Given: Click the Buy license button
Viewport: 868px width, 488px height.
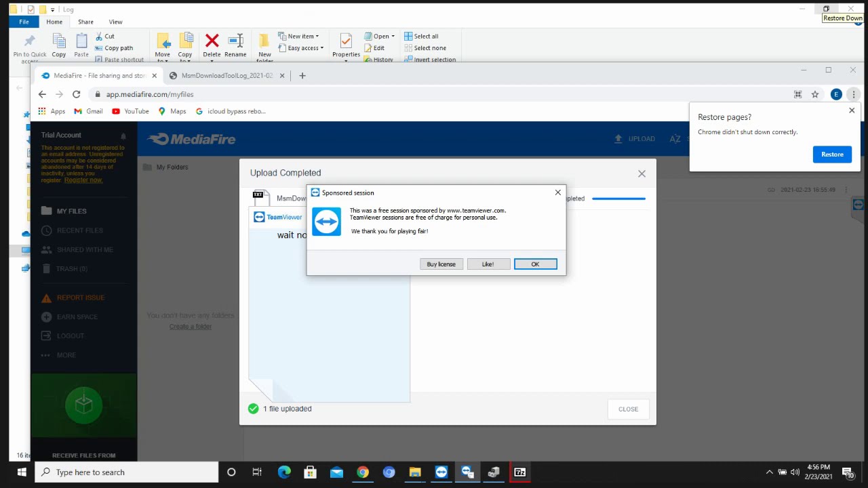Looking at the screenshot, I should [441, 264].
